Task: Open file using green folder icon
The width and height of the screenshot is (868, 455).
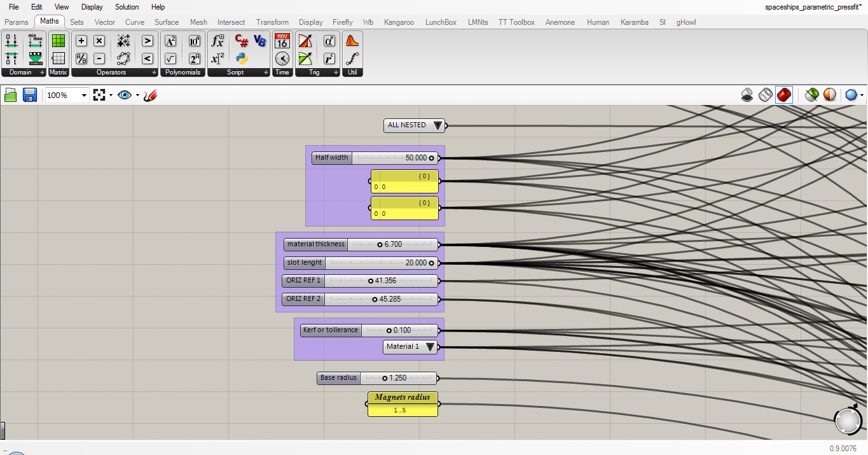Action: 10,95
